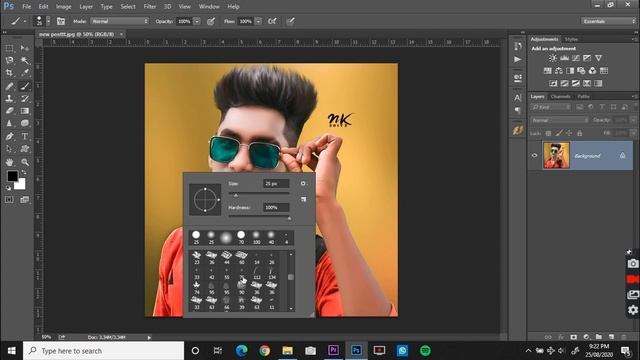Select the Eraser tool
The height and width of the screenshot is (360, 640).
pyautogui.click(x=9, y=111)
